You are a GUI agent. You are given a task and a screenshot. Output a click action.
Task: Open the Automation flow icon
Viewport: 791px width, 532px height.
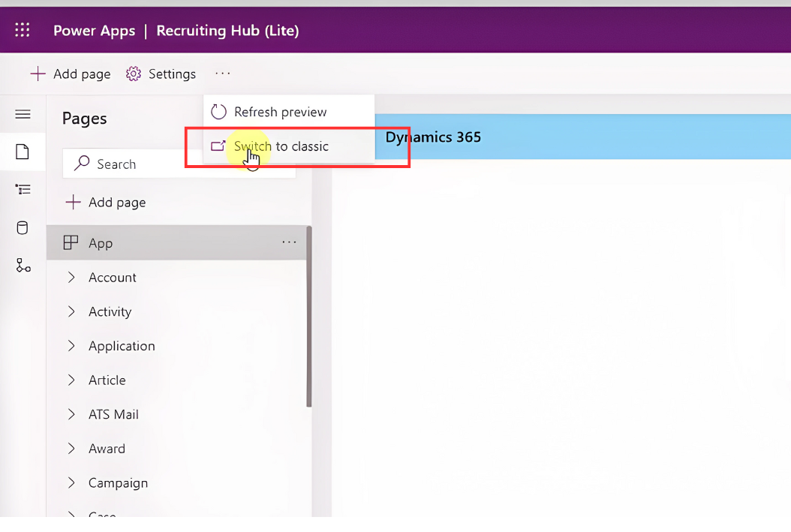pos(23,265)
